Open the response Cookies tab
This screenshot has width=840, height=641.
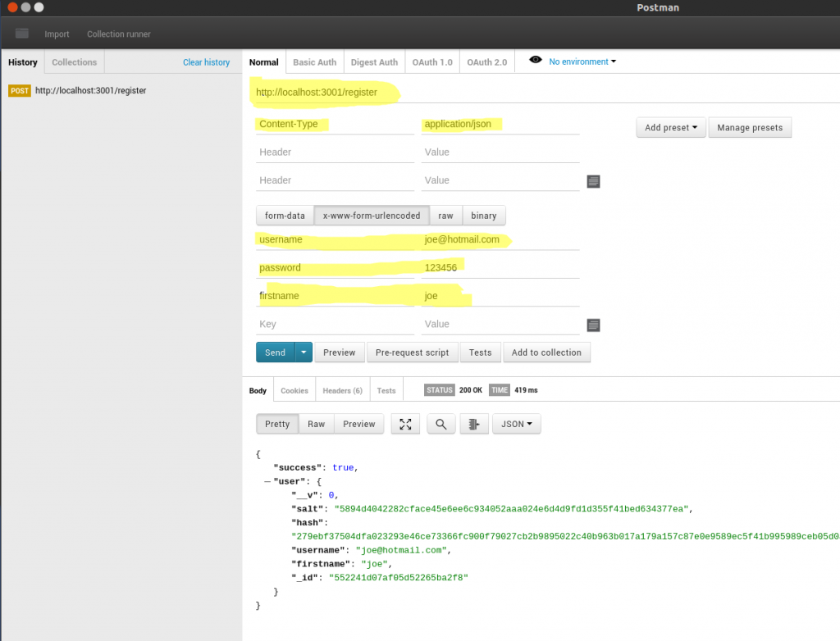pos(294,390)
